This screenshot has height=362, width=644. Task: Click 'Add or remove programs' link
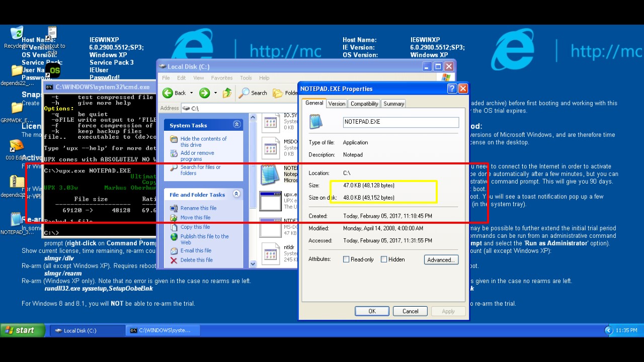(197, 156)
